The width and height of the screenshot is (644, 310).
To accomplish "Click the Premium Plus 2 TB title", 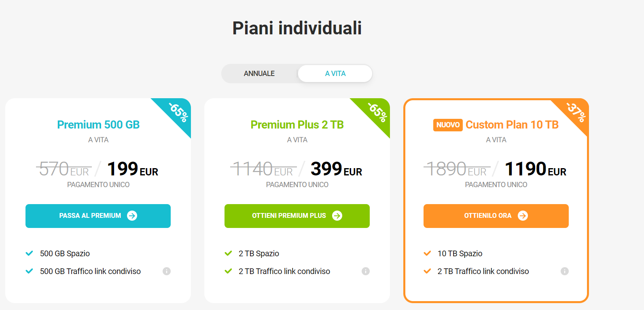I will pos(297,124).
